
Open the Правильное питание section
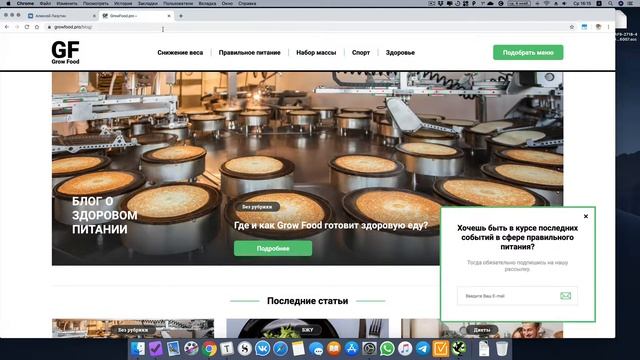point(249,53)
